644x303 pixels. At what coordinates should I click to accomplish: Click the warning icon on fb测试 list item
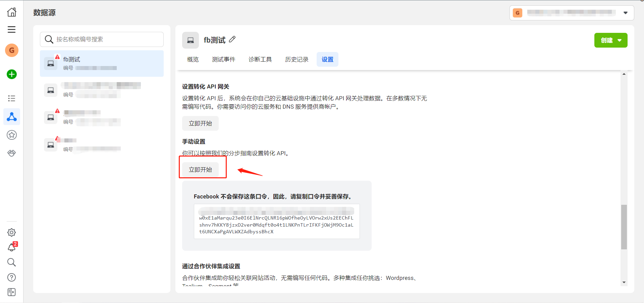point(57,57)
